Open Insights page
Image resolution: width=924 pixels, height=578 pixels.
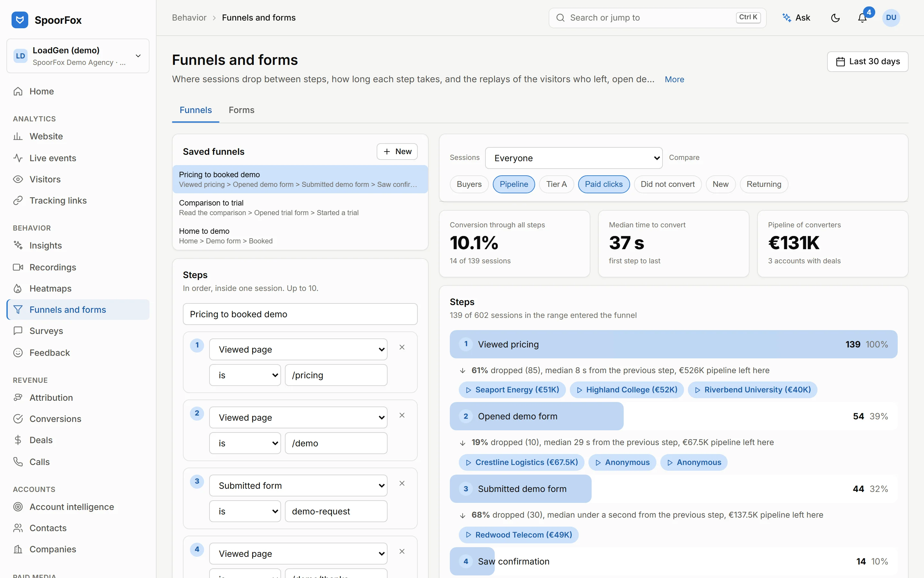(78, 245)
